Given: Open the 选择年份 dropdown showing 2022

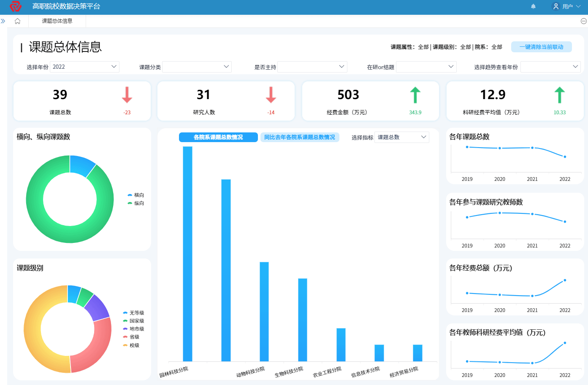Looking at the screenshot, I should [x=84, y=67].
